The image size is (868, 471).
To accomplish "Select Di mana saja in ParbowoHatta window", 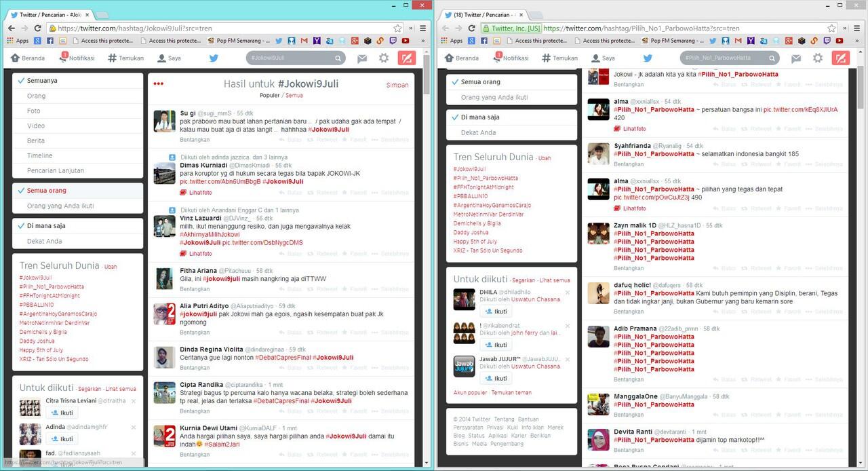I will pyautogui.click(x=512, y=117).
